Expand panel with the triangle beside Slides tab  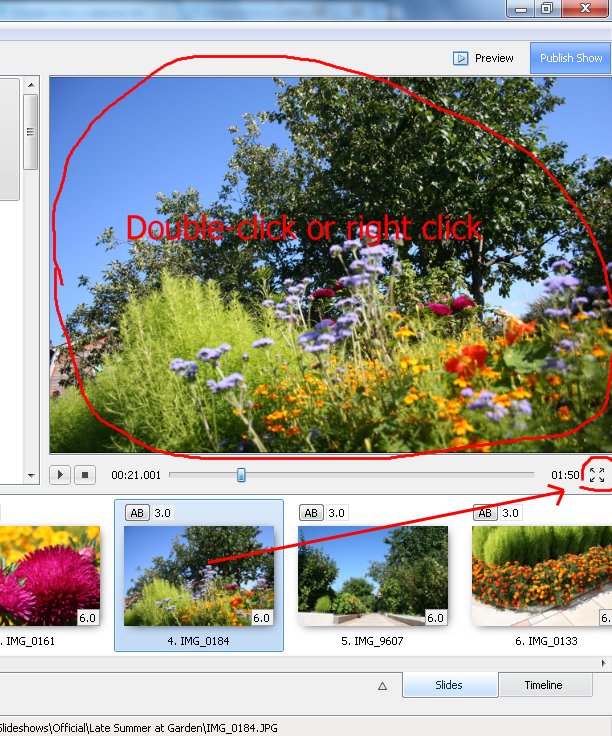382,686
